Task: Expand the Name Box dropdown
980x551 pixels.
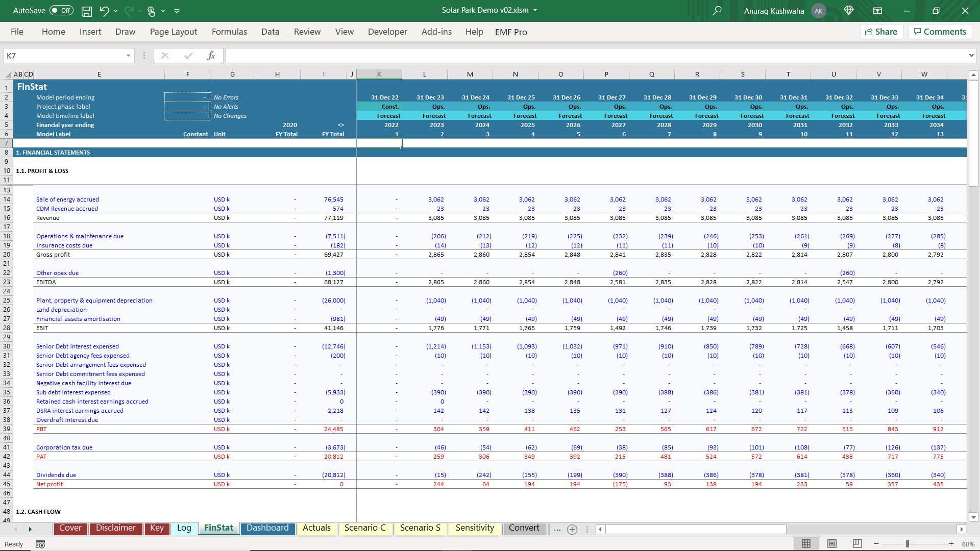Action: pos(128,56)
